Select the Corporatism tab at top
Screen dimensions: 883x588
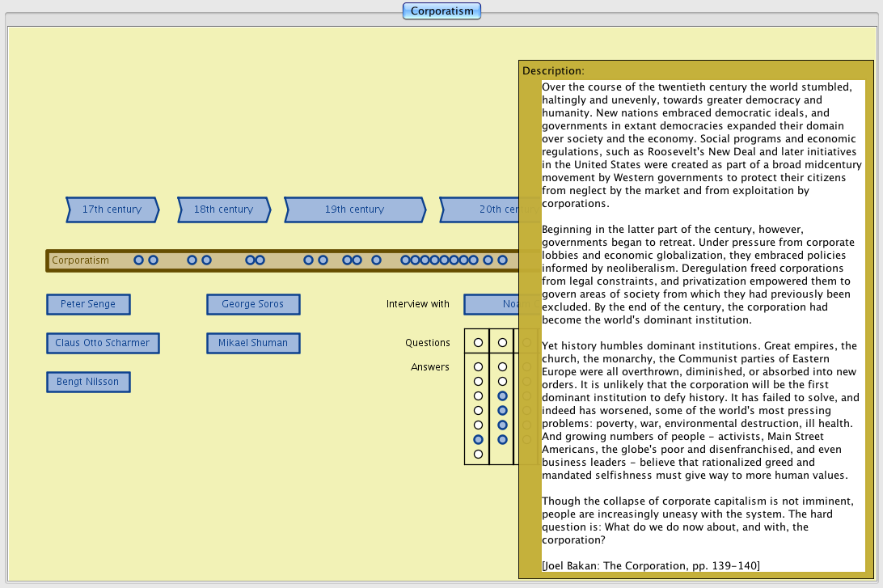coord(441,11)
